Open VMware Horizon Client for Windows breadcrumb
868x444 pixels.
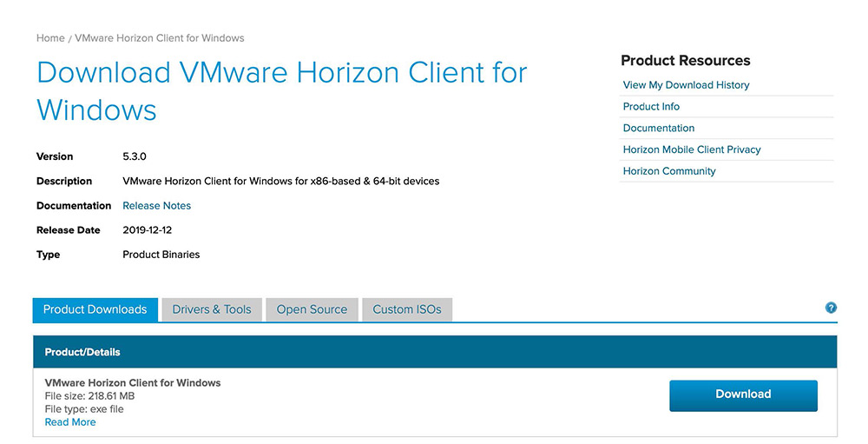[160, 38]
